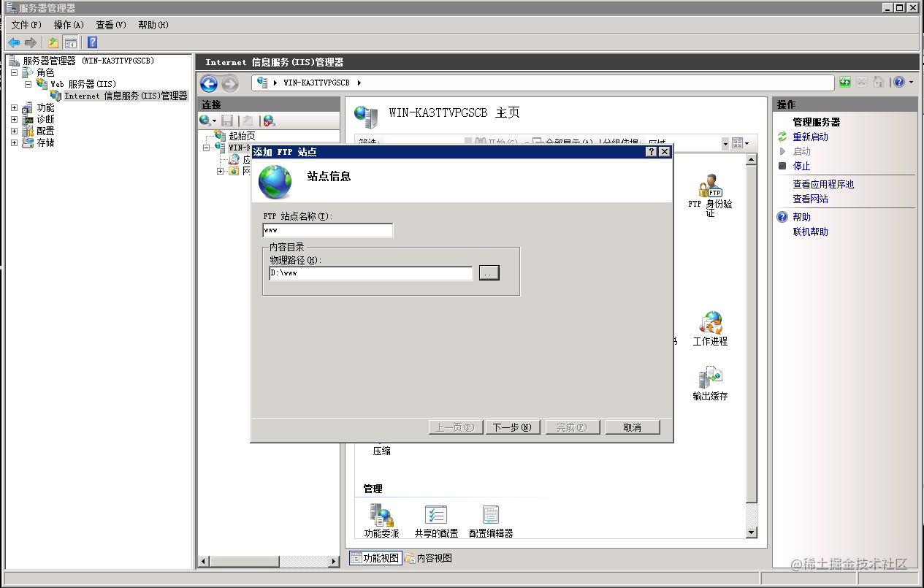
Task: Click the IIS Manager round forward navigation button
Action: (229, 83)
